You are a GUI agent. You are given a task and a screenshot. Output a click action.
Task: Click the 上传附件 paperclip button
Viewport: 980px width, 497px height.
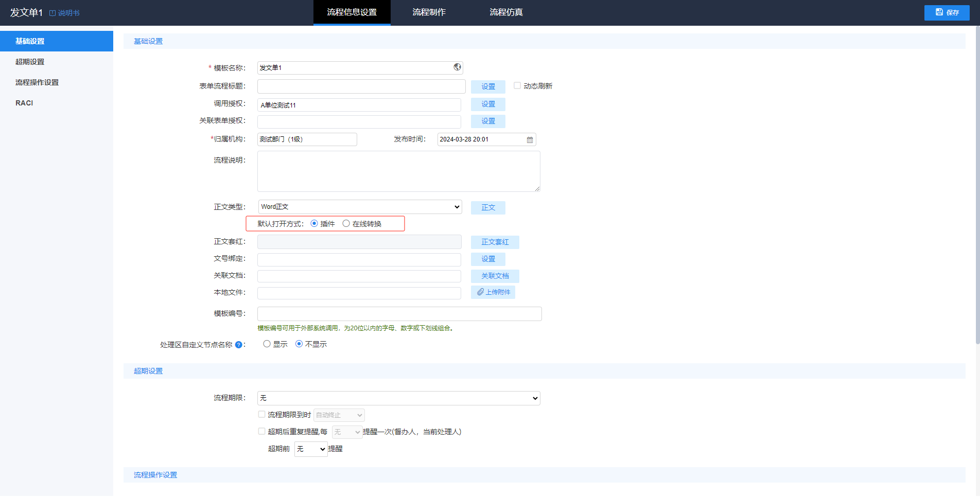pyautogui.click(x=493, y=292)
